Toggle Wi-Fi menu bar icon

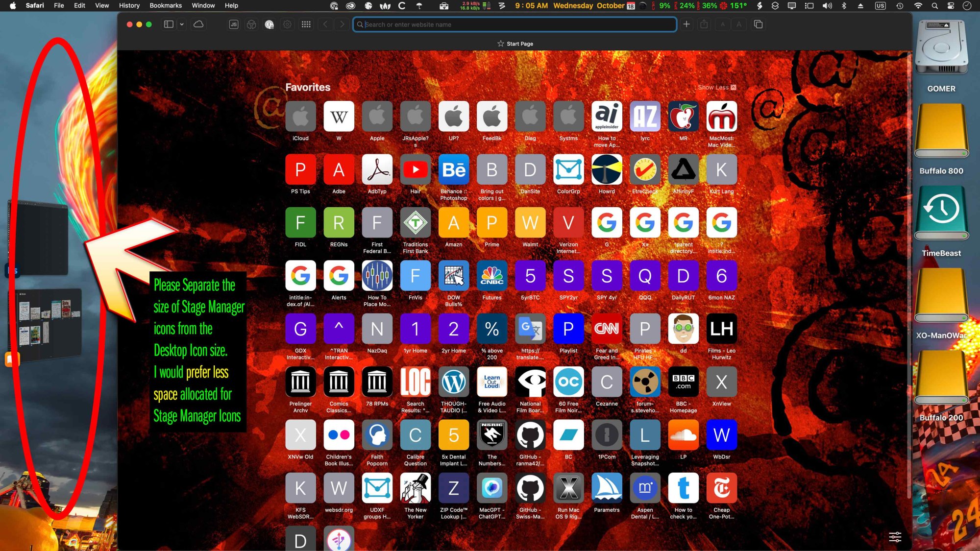(x=918, y=5)
